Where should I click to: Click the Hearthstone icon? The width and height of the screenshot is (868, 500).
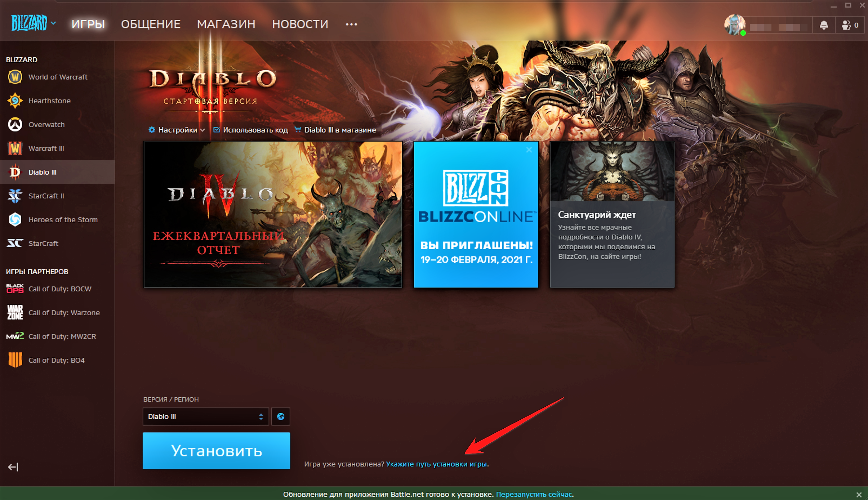click(x=14, y=100)
